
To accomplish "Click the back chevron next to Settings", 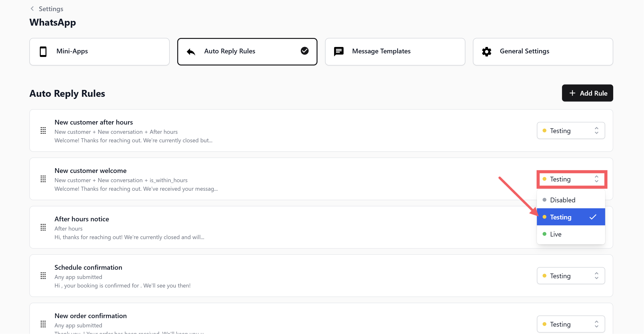I will point(32,9).
